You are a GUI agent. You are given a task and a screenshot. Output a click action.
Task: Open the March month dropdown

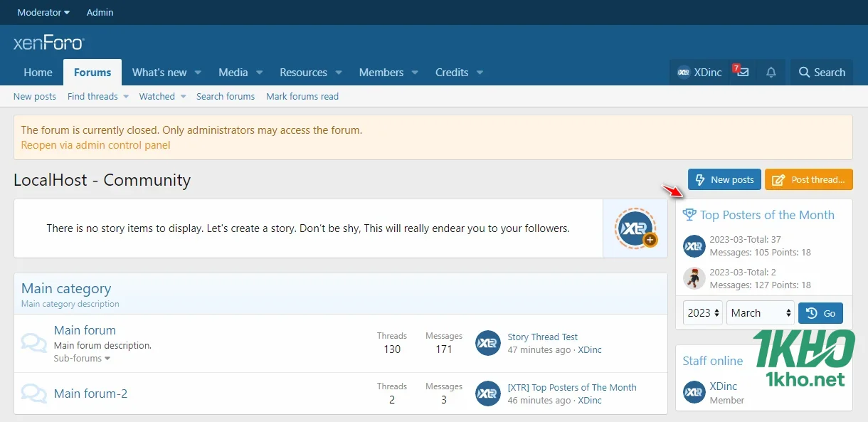pos(760,313)
